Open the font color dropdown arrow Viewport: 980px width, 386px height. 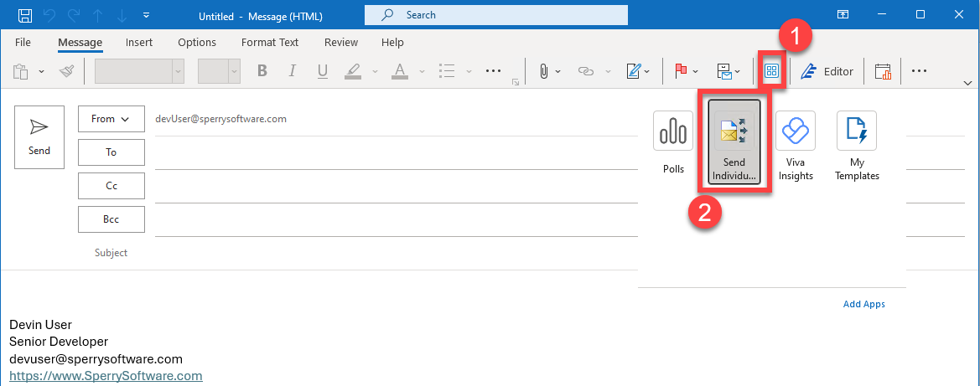point(421,71)
